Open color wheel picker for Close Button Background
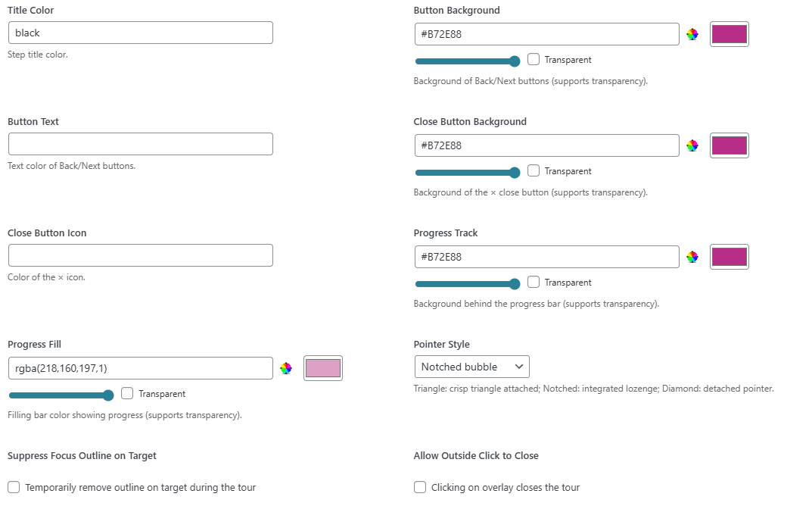 point(692,145)
